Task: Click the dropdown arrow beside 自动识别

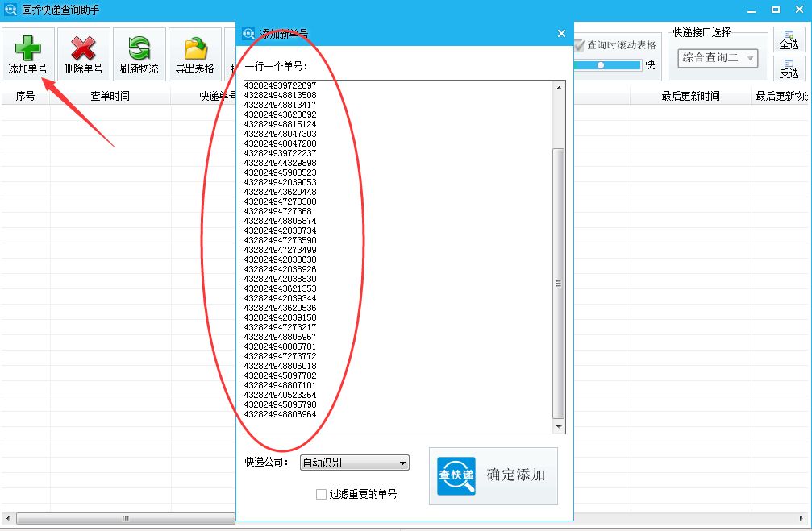Action: click(402, 462)
